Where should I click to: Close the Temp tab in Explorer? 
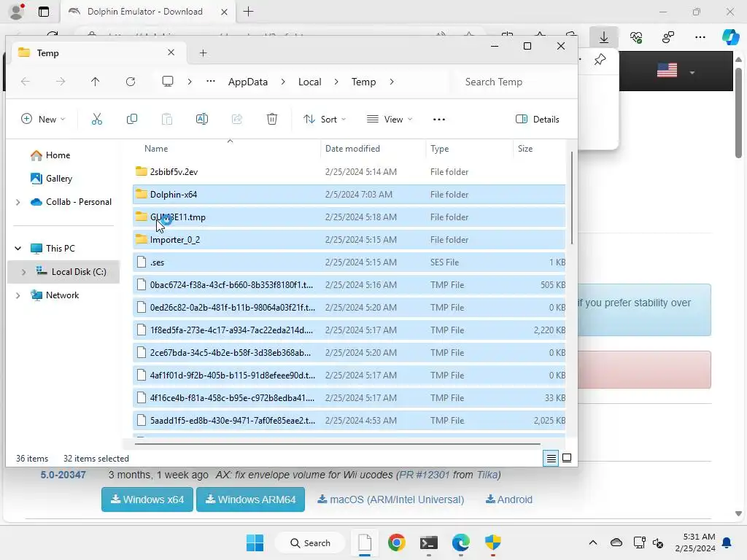[171, 52]
